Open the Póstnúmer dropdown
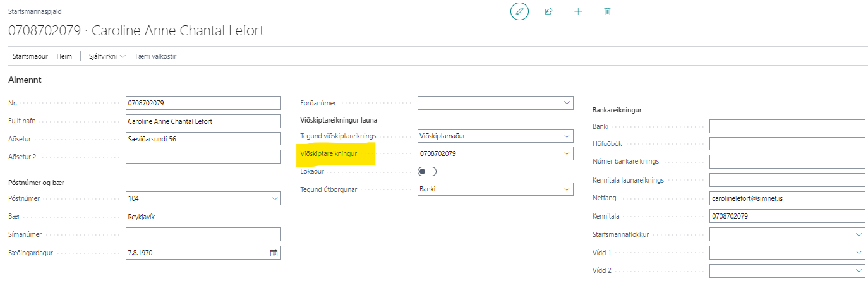 coord(274,199)
